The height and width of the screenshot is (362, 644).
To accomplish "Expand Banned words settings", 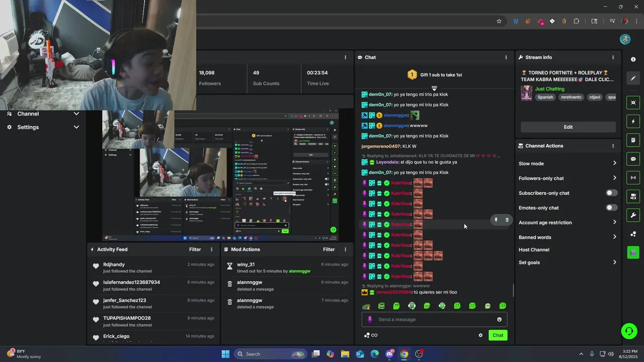I will 614,237.
